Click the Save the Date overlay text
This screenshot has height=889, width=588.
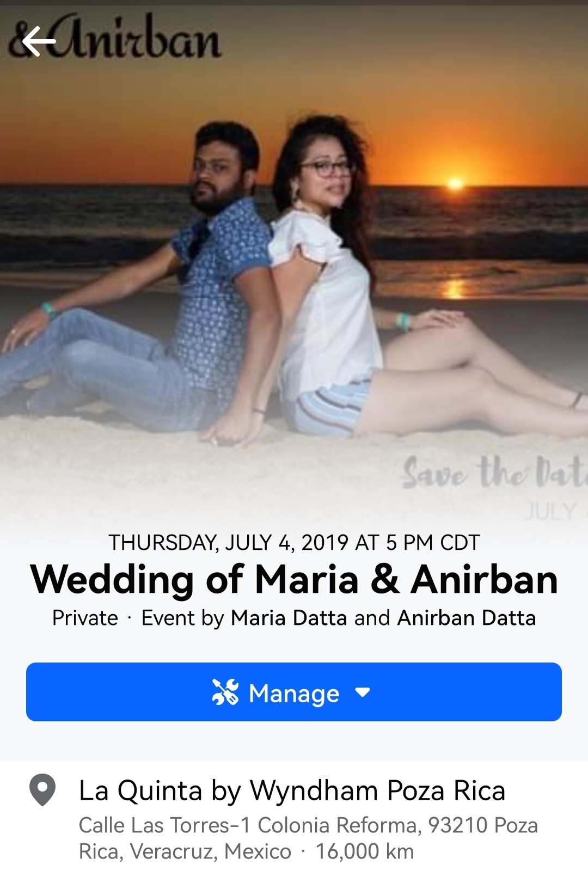495,473
